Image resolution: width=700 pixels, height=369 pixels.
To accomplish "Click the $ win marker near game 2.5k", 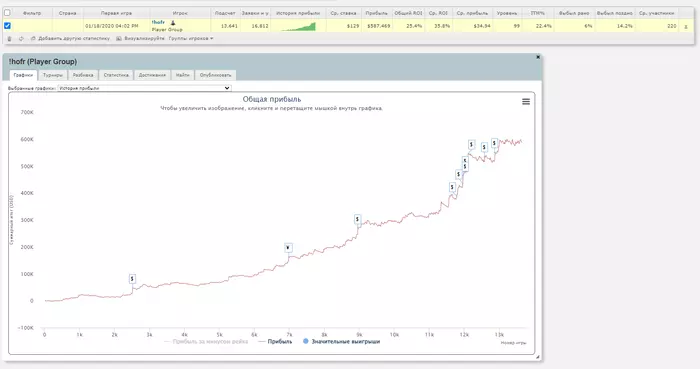I will (132, 279).
